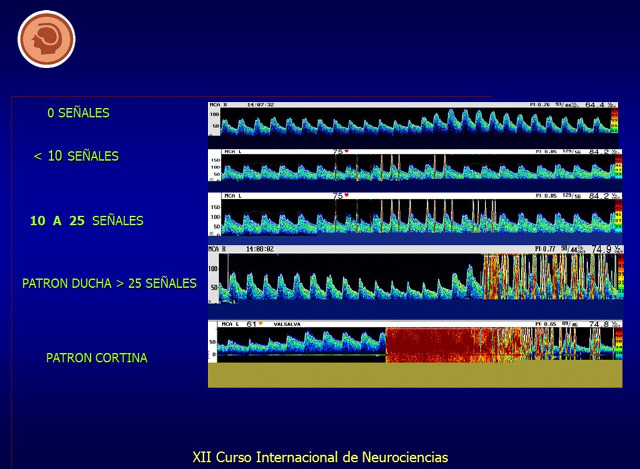Select the '0 SEÑALES' label
Viewport: 640px width, 469px height.
(x=78, y=113)
